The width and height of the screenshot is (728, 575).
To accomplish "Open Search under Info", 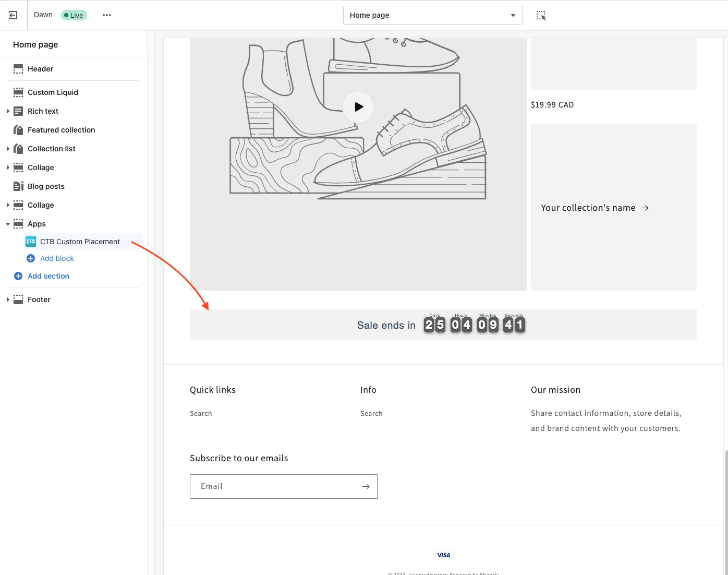I will (x=371, y=413).
